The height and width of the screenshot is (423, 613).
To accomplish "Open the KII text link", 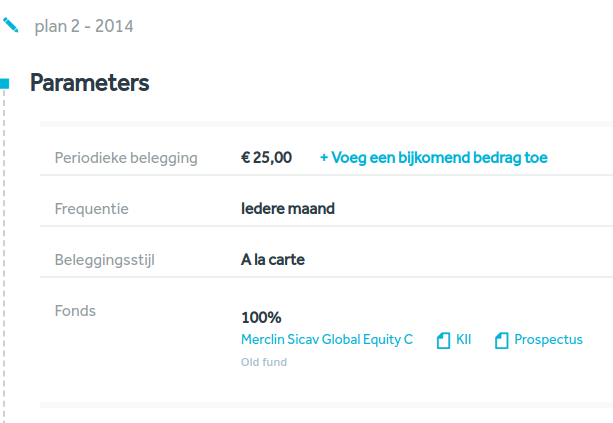I will pyautogui.click(x=464, y=340).
